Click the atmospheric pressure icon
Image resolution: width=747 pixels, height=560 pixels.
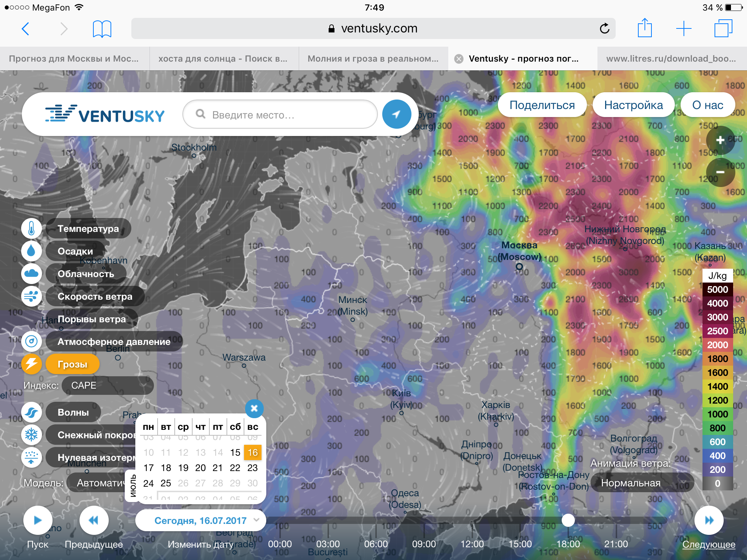coord(31,342)
